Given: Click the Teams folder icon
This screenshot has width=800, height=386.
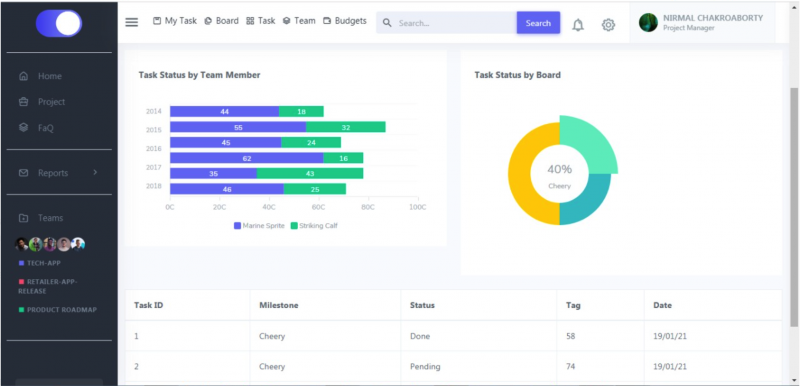Looking at the screenshot, I should (23, 218).
